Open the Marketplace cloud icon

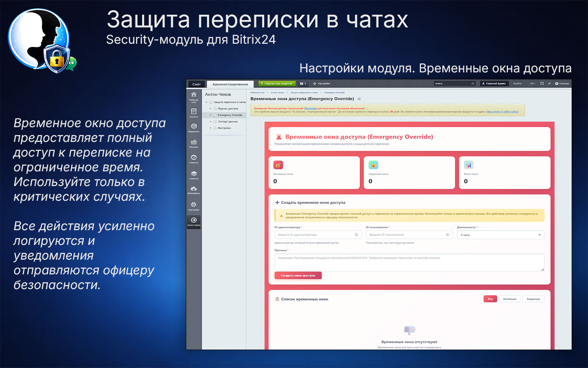[194, 189]
